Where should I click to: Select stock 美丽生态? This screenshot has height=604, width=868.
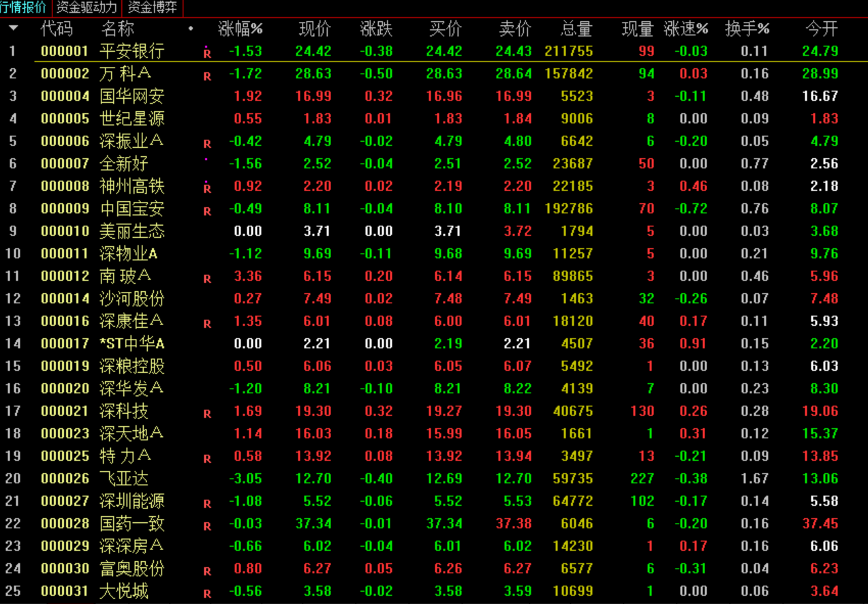tap(132, 231)
